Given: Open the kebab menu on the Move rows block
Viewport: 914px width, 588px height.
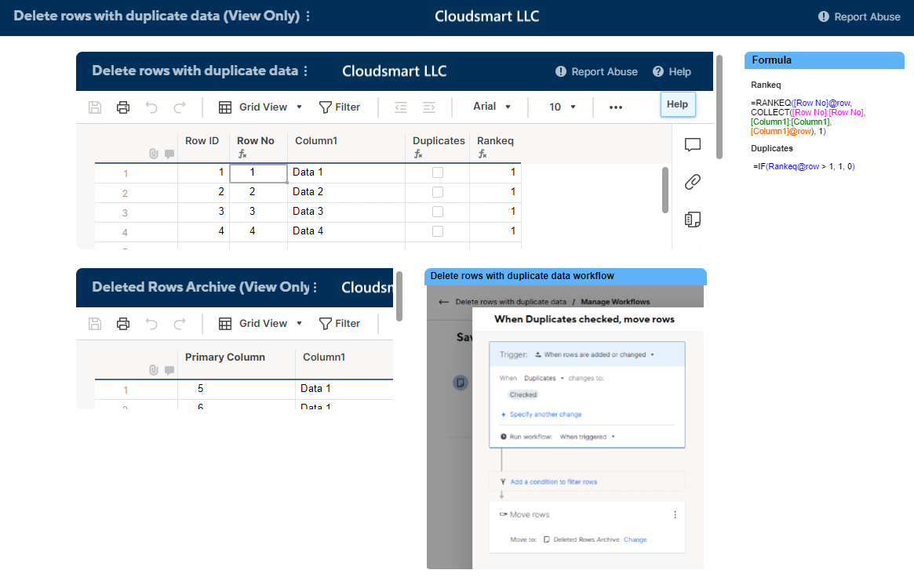Looking at the screenshot, I should (675, 514).
